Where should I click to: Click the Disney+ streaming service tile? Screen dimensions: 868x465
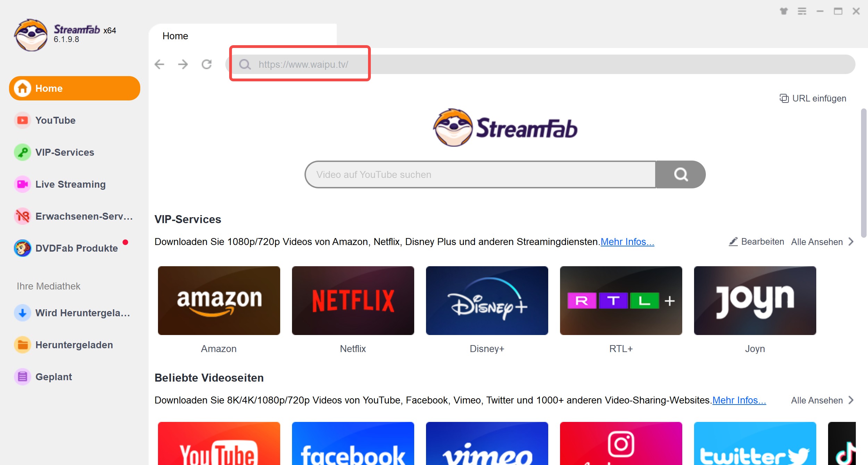(x=487, y=300)
